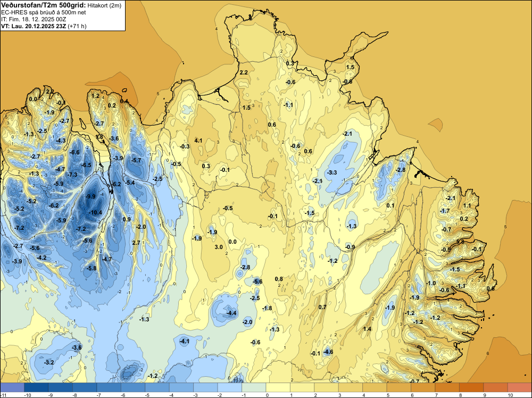532x398 pixels.
Task: Click the rightmost swatch above 10
Action: [x=519, y=387]
